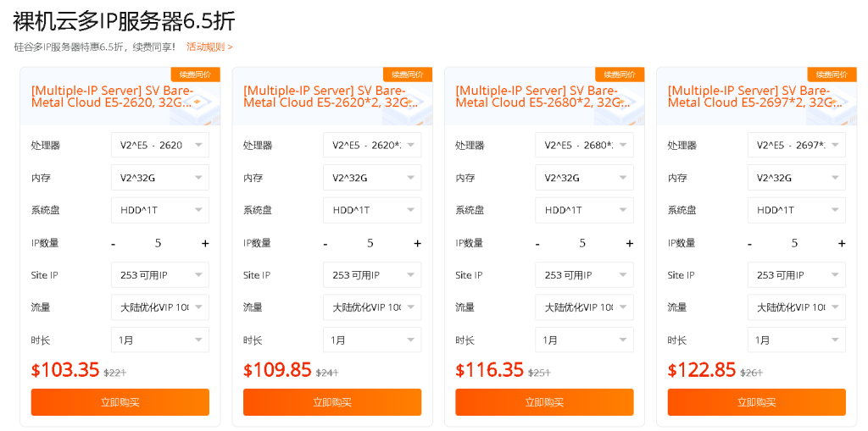The height and width of the screenshot is (431, 868).
Task: Expand Site IP dropdown on E5-2697*2 card
Action: pyautogui.click(x=796, y=275)
